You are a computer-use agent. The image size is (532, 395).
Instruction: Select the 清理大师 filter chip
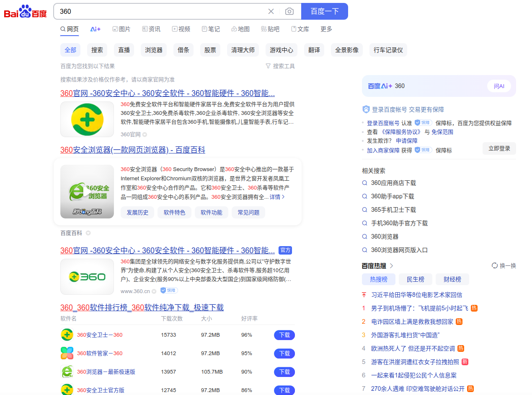(x=243, y=50)
